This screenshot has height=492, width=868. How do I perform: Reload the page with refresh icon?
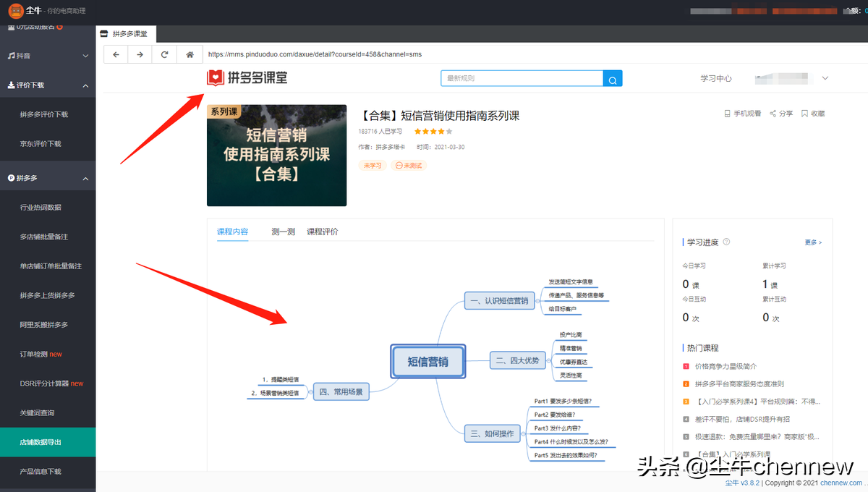pyautogui.click(x=165, y=54)
